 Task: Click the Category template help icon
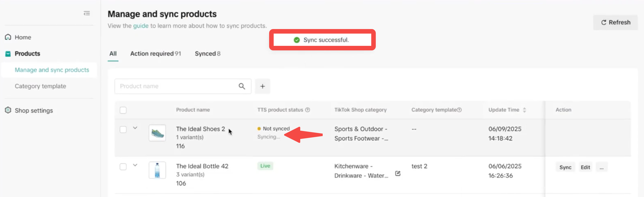click(x=459, y=110)
